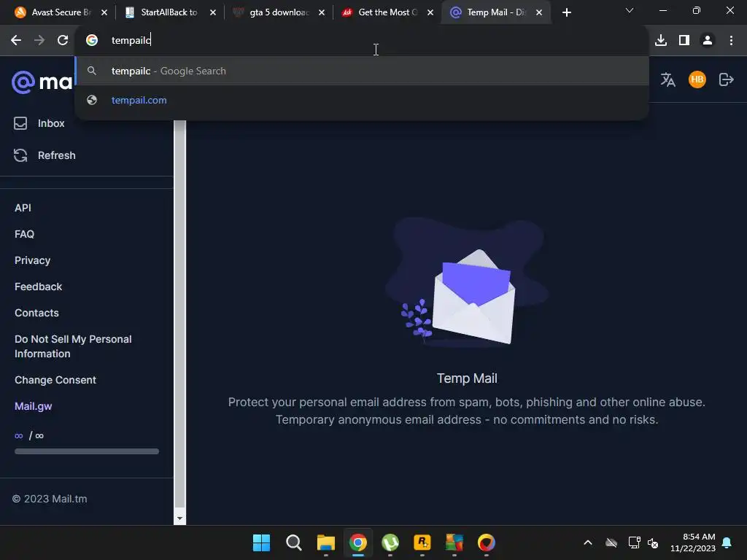This screenshot has width=747, height=560.
Task: Open the clock showing 8:54 AM
Action: [693, 542]
